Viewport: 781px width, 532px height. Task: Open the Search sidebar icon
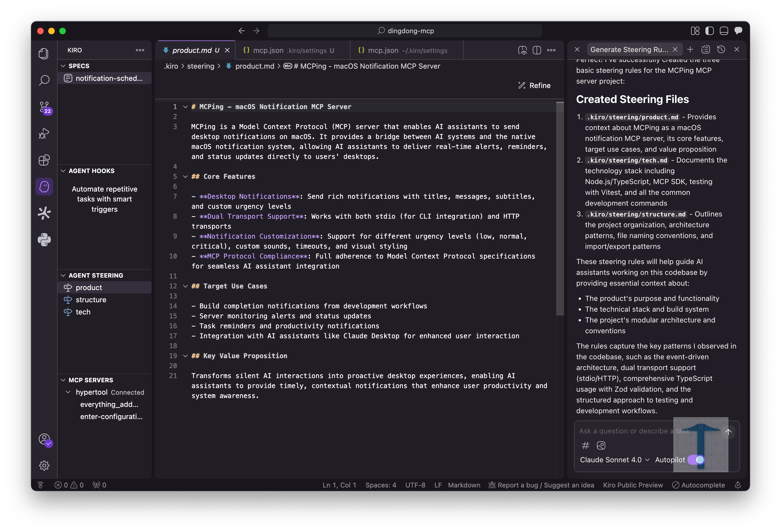(x=44, y=80)
